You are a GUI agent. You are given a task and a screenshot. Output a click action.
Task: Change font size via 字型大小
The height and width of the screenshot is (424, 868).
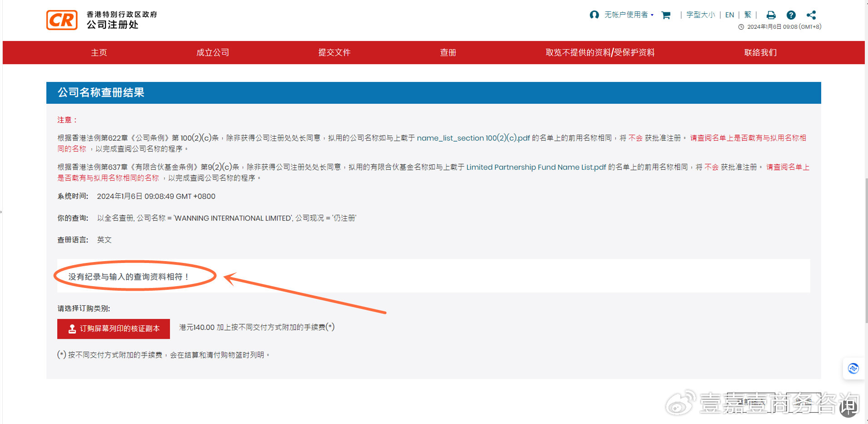tap(700, 15)
